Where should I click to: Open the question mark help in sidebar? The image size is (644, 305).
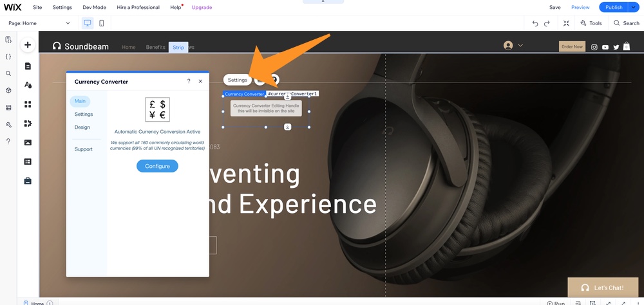point(8,142)
